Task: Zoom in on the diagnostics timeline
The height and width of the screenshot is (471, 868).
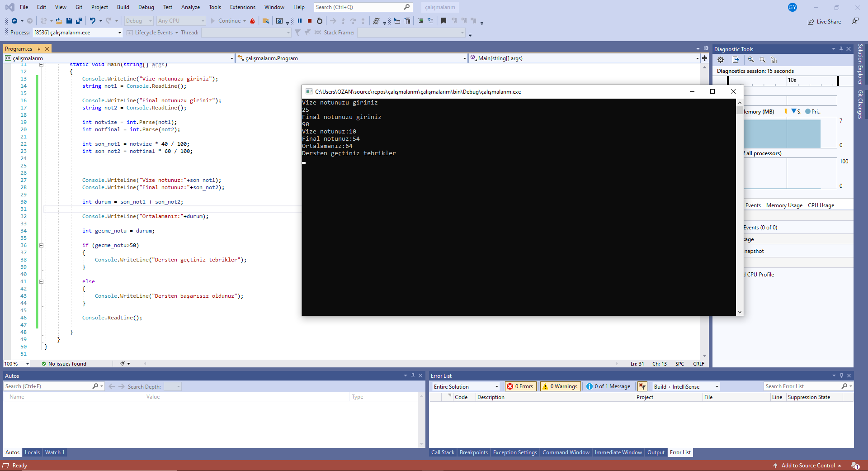Action: tap(751, 60)
